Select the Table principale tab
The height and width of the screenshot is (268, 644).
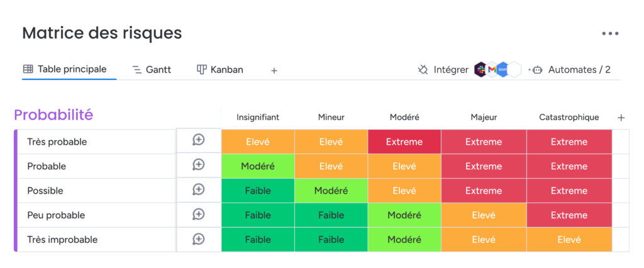pos(65,69)
